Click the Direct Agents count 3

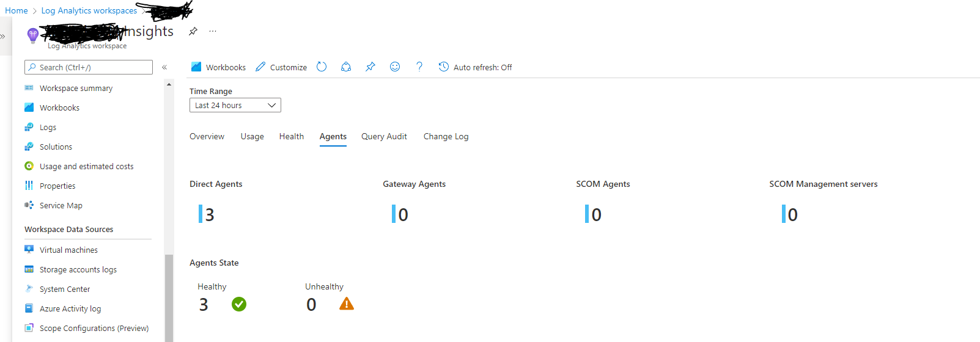point(210,214)
